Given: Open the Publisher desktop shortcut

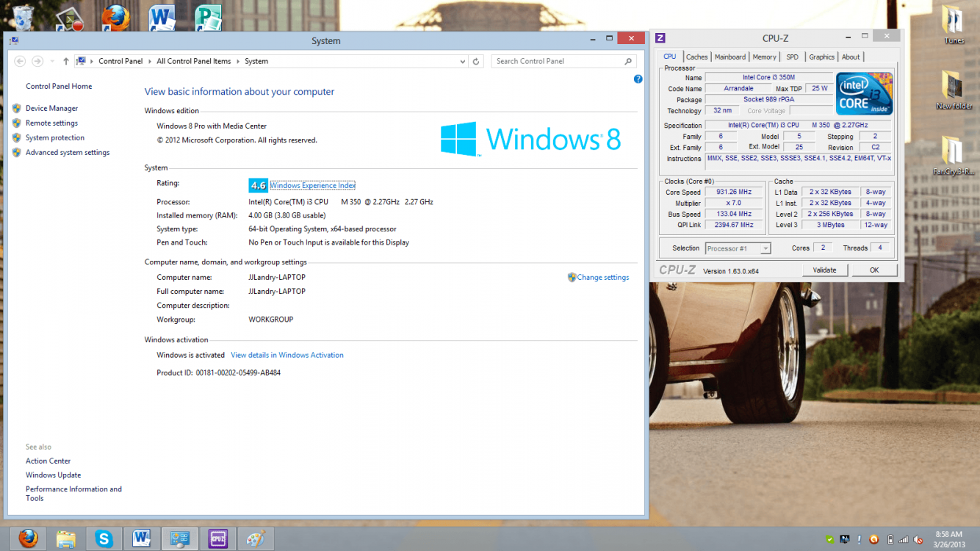Looking at the screenshot, I should [208, 18].
